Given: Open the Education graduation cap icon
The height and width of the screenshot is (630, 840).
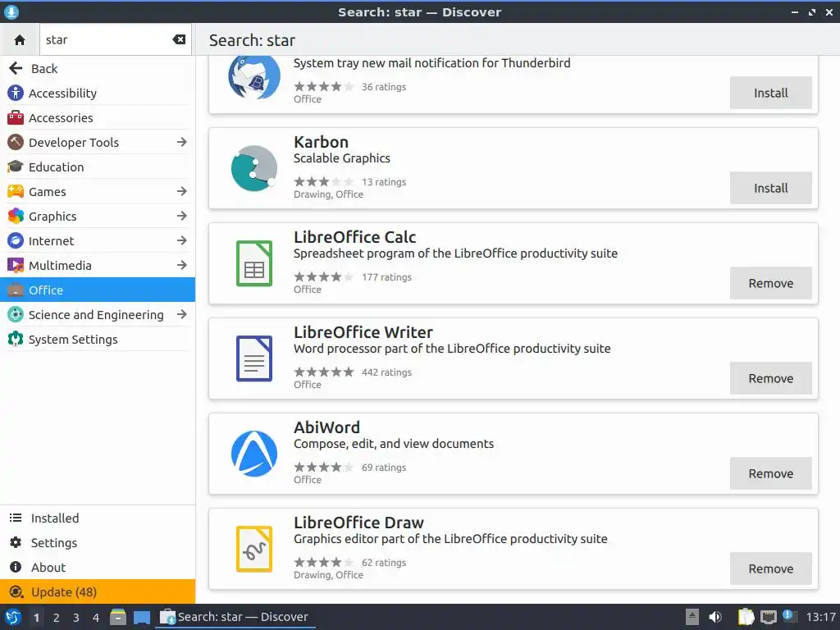Looking at the screenshot, I should click(16, 167).
